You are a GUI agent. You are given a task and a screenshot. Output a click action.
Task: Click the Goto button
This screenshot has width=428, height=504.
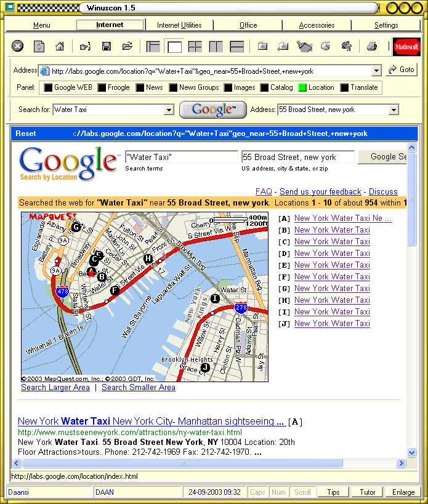click(402, 70)
